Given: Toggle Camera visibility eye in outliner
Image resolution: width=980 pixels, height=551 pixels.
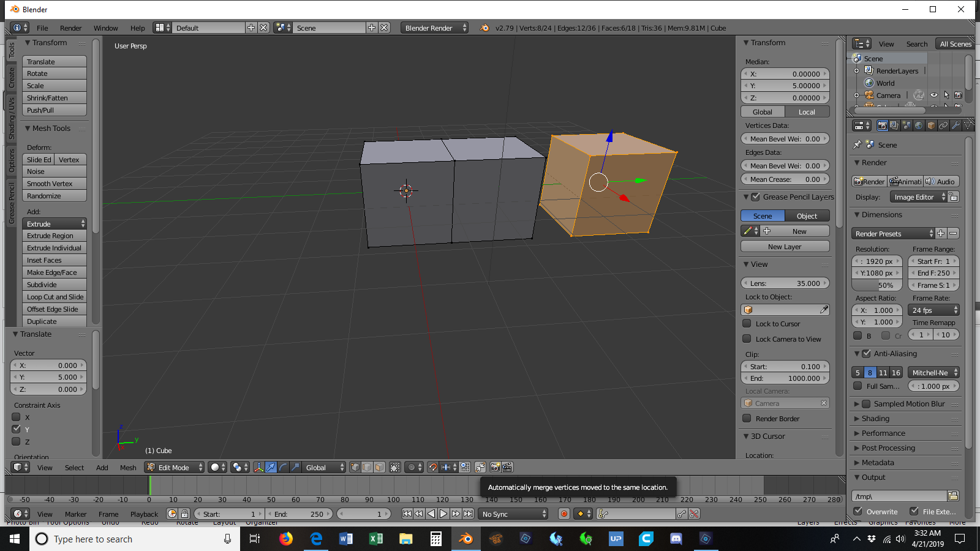Looking at the screenshot, I should pos(933,96).
